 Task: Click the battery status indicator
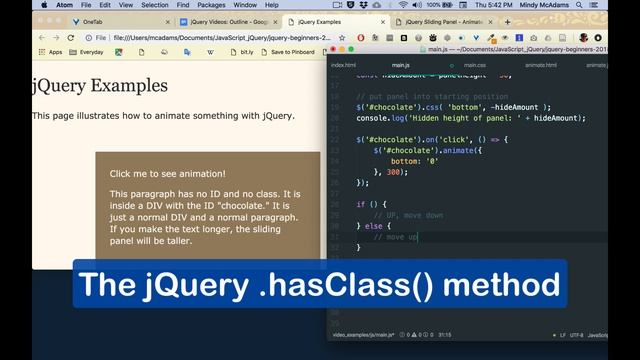[440, 5]
